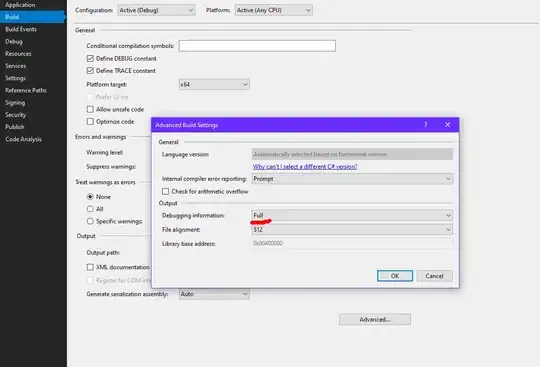Screen dimensions: 540x367
Task: Confirm dialog with OK button
Action: (395, 276)
